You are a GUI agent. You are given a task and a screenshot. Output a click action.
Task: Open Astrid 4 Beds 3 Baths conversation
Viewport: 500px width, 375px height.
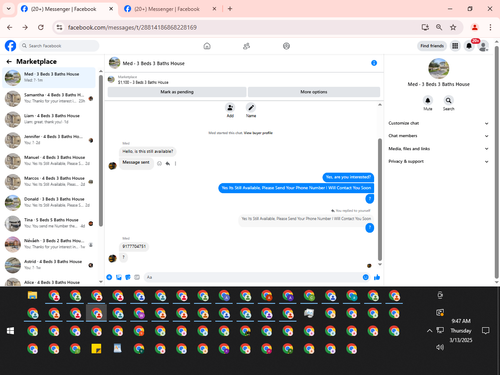[49, 265]
